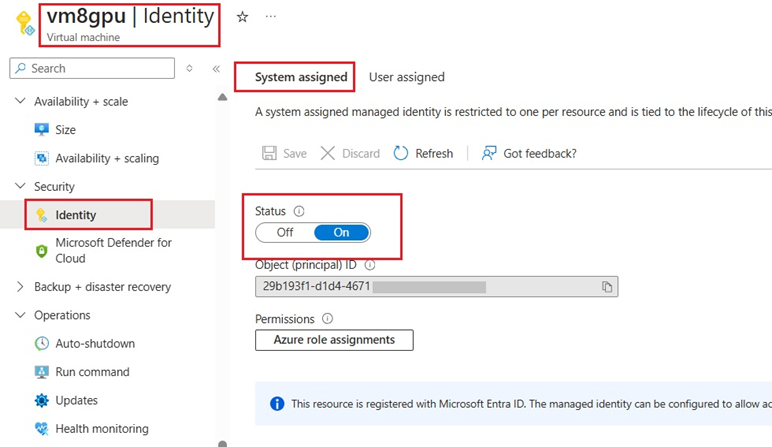Click the Auto-shutdown clock icon
This screenshot has width=772, height=447.
[x=42, y=344]
